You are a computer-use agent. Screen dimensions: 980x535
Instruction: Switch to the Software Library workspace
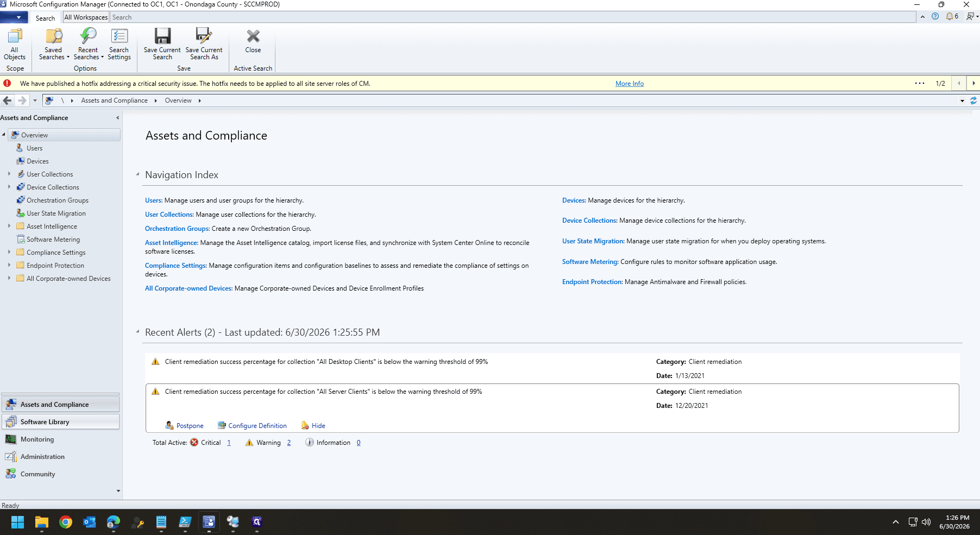tap(61, 422)
